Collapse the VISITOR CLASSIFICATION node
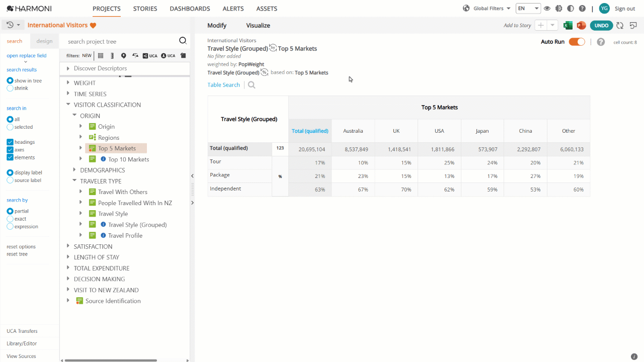Screen dimensions: 644x362 (x=68, y=105)
